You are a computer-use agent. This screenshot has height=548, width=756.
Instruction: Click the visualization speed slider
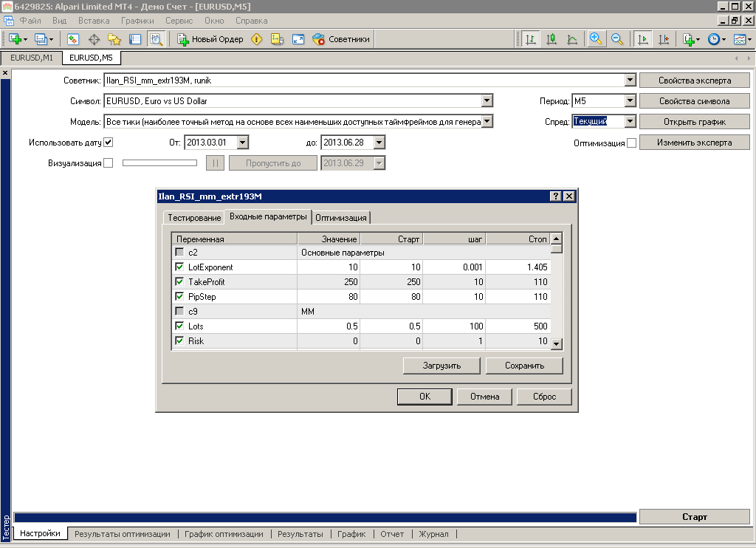point(159,163)
